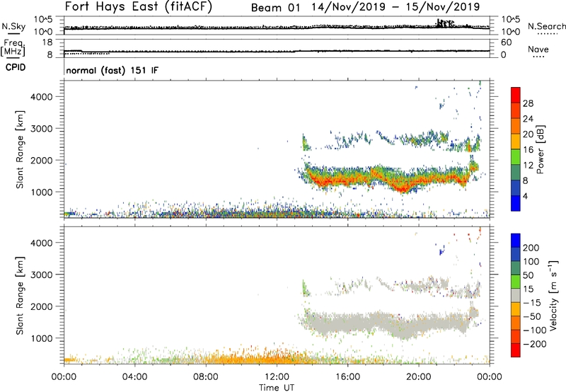Click the 'Velocity [m s⁻¹]' colorbar label
Viewport: 566px width, 392px height.
click(553, 295)
